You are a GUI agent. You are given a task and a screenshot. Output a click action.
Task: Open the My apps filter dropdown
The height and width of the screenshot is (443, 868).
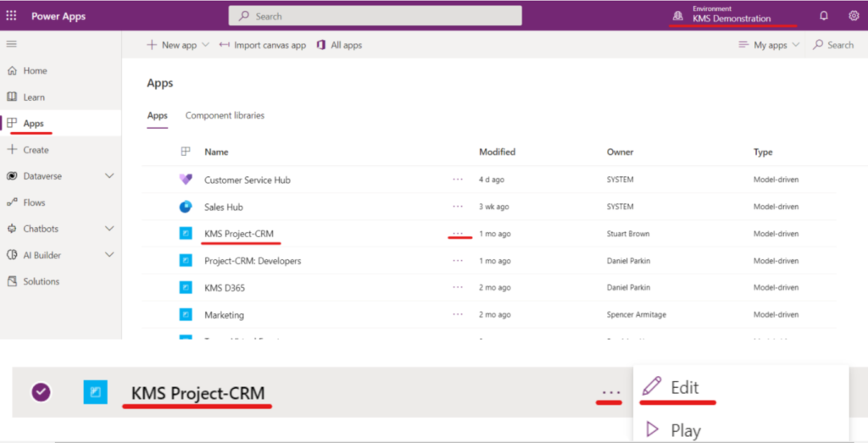point(770,46)
